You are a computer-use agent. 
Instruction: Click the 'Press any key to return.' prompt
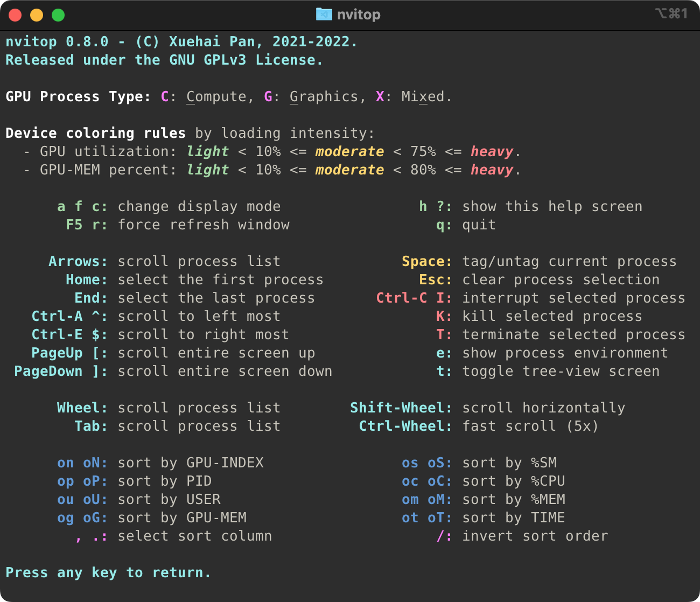(108, 572)
